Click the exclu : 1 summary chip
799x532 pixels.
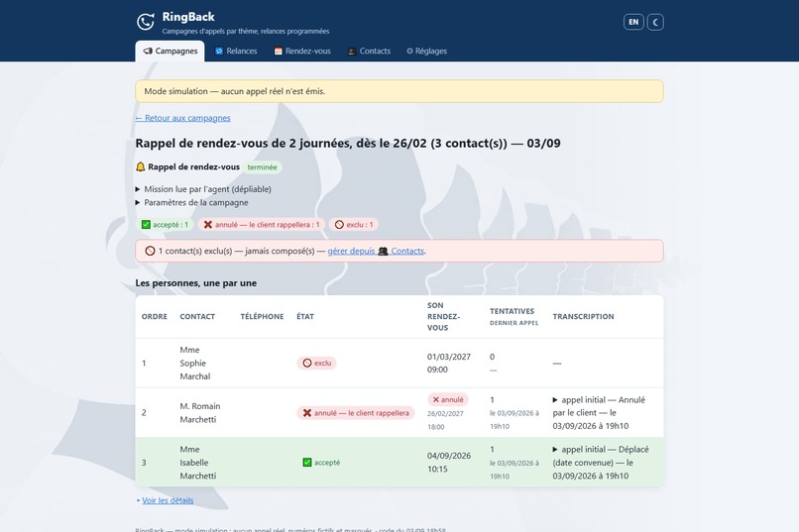coord(354,225)
